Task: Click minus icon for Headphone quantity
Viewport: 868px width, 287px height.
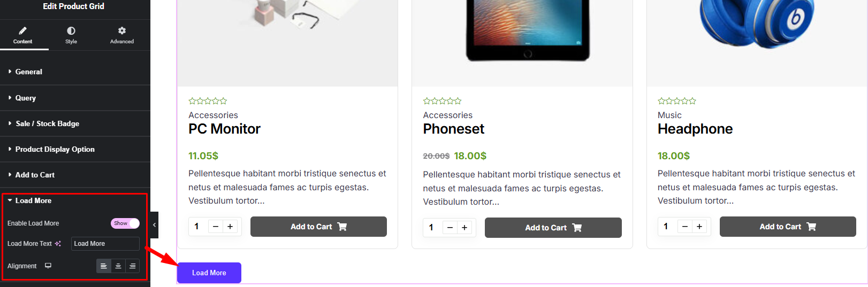Action: click(x=685, y=227)
